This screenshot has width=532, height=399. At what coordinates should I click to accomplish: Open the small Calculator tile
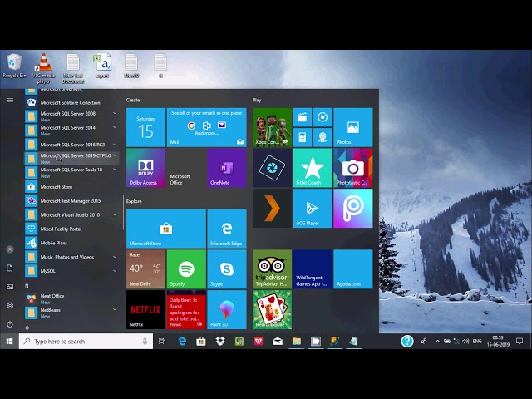pos(303,137)
